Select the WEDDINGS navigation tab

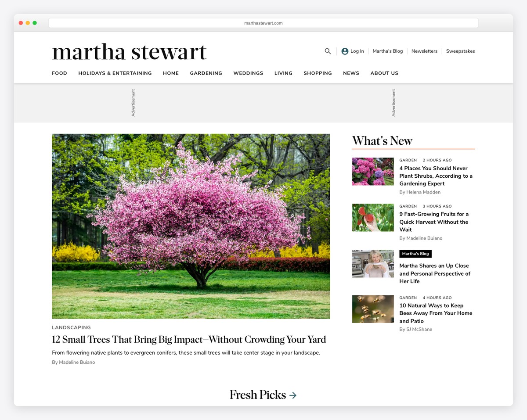pos(248,73)
